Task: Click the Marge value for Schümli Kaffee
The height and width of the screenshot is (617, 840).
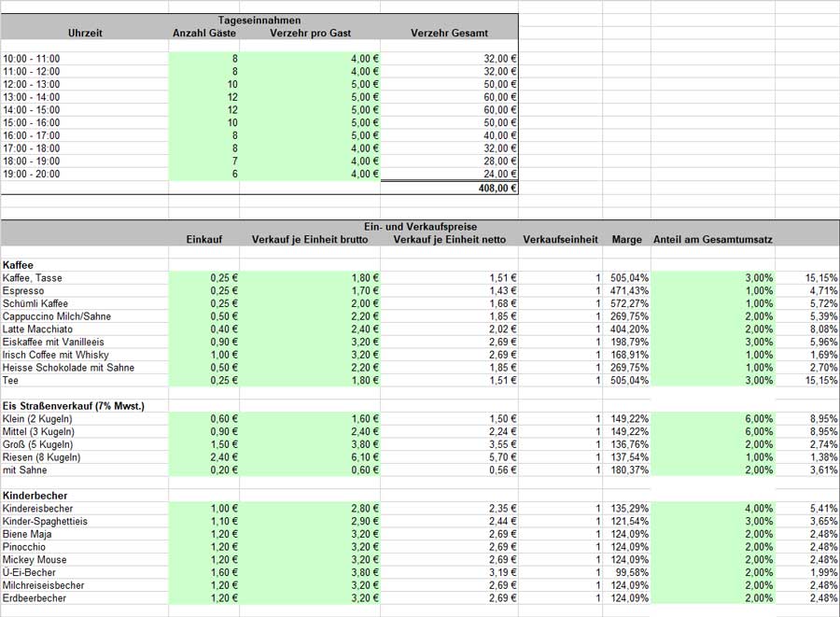Action: (627, 303)
